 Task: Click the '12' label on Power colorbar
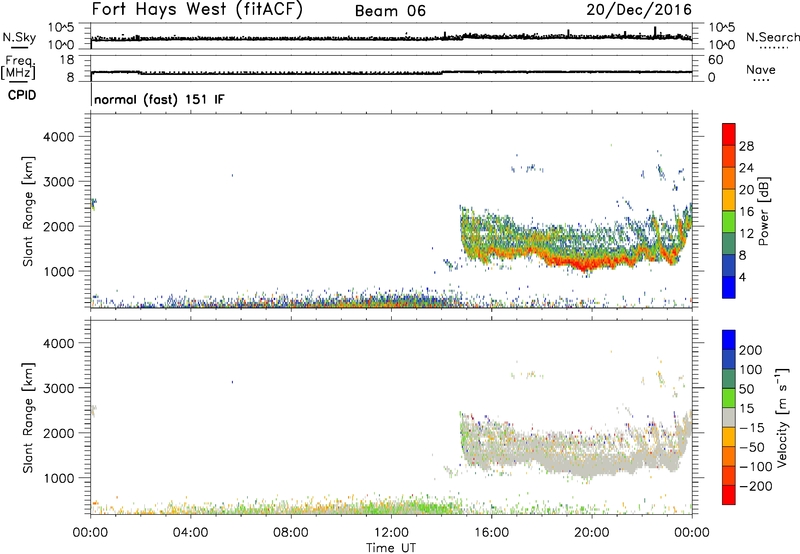coord(746,234)
